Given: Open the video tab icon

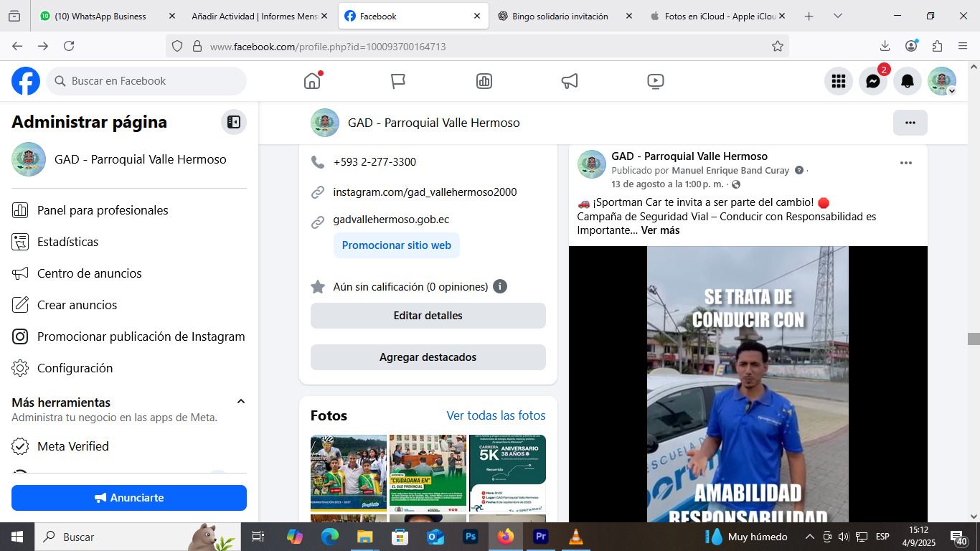Looking at the screenshot, I should [x=655, y=81].
